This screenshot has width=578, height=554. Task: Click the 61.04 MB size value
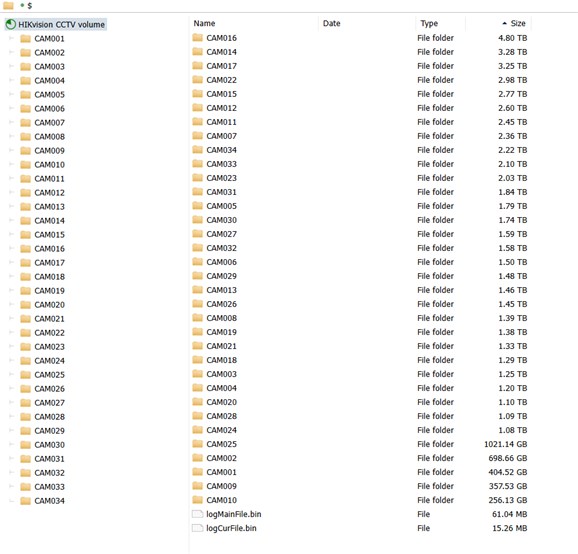(509, 514)
